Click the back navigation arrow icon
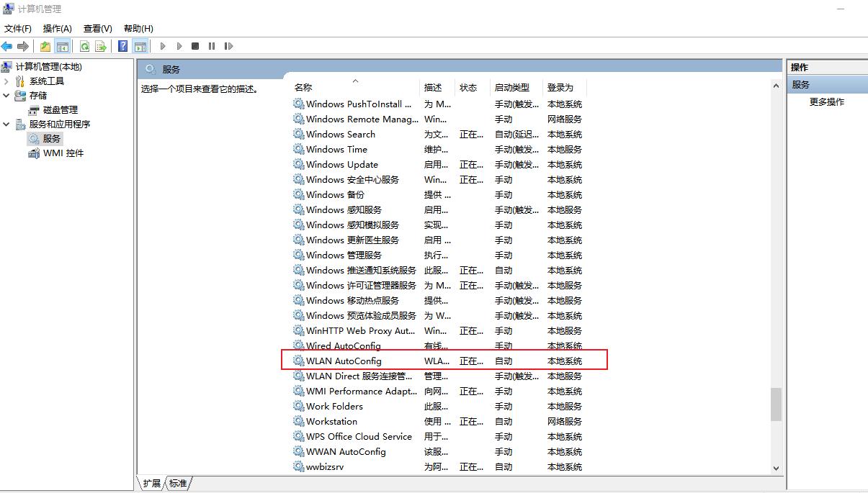 7,45
